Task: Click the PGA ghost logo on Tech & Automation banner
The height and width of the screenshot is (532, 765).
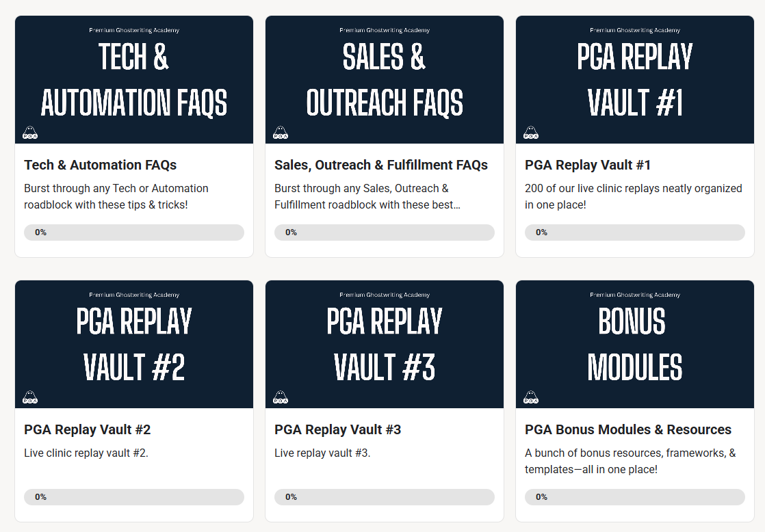Action: click(x=30, y=133)
